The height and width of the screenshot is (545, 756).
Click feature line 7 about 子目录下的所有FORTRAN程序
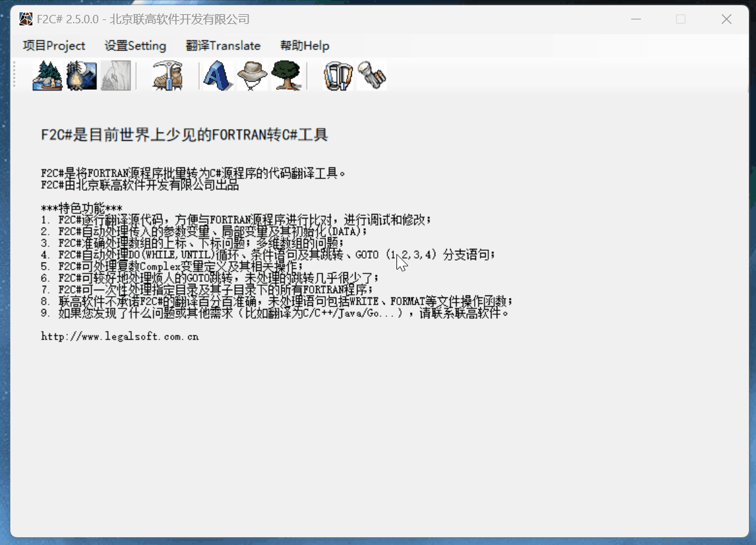click(207, 290)
